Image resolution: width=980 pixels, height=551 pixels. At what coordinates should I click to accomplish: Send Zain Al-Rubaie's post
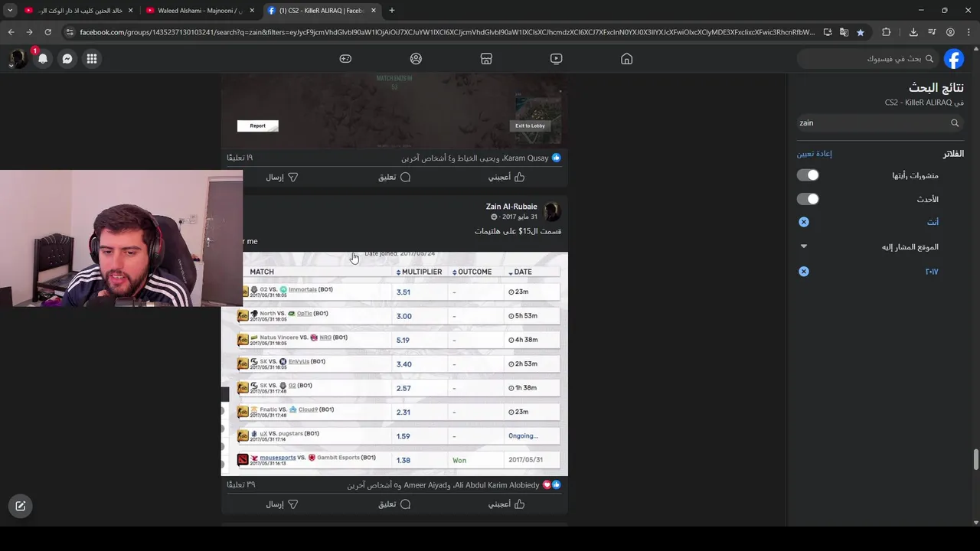282,504
